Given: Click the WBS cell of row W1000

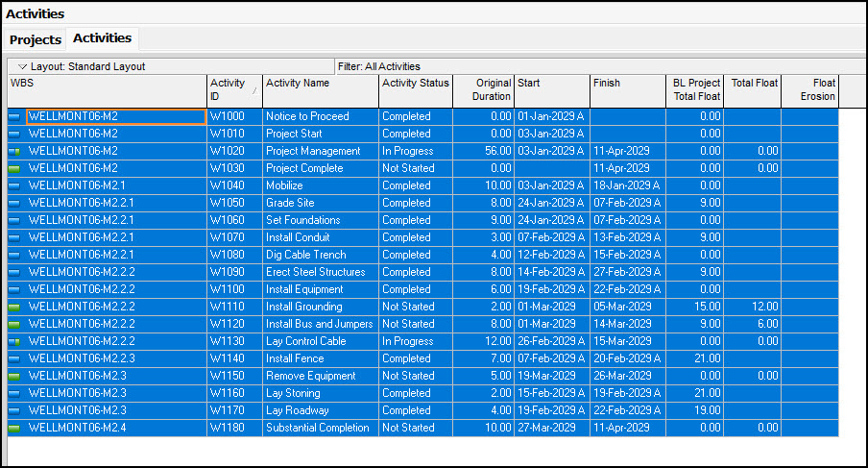Looking at the screenshot, I should 116,116.
